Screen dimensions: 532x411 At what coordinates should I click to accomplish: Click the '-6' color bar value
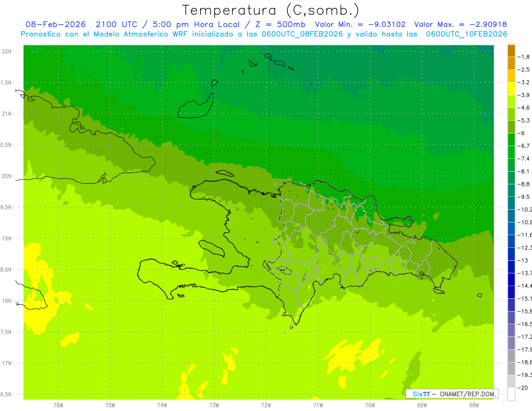point(522,133)
